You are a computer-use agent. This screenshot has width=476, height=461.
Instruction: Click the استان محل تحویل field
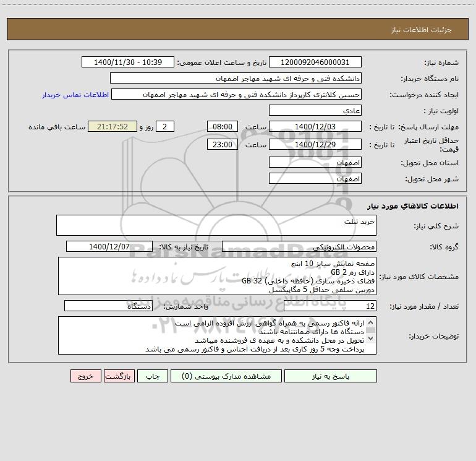pyautogui.click(x=315, y=163)
